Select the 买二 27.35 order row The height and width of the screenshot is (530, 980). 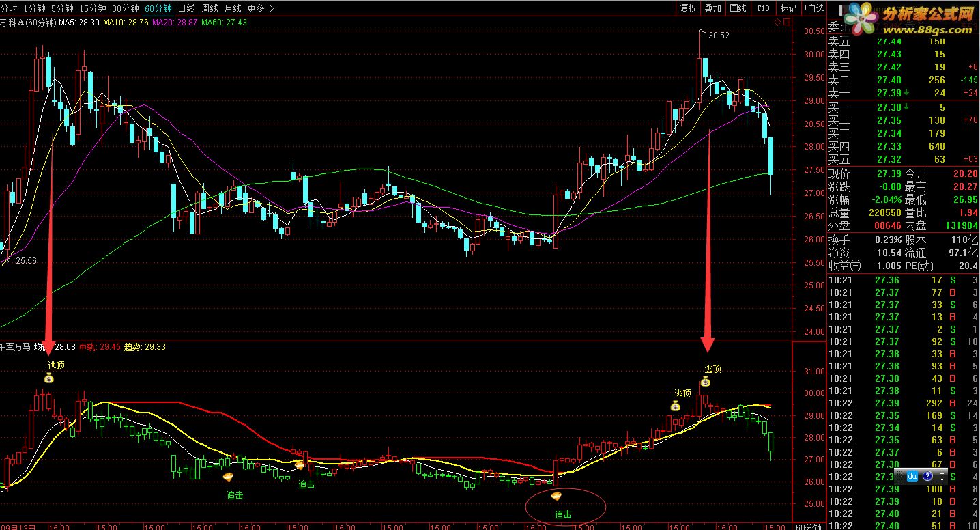(x=904, y=120)
